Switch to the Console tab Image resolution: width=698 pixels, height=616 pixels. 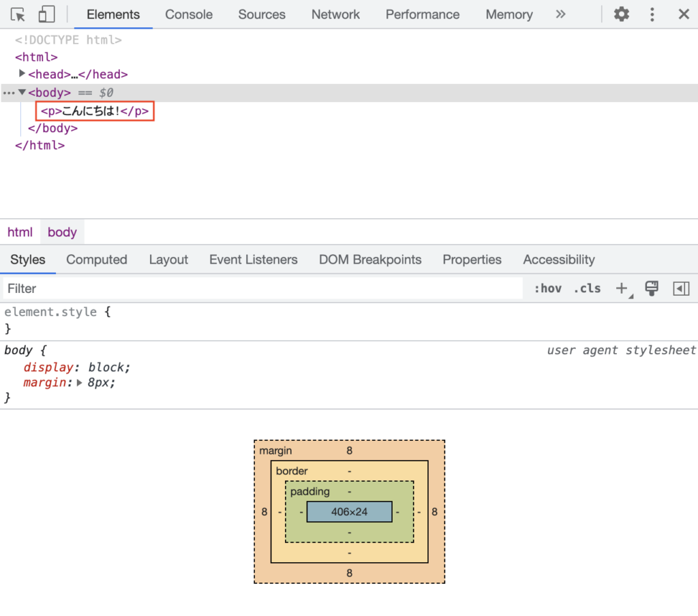coord(189,14)
